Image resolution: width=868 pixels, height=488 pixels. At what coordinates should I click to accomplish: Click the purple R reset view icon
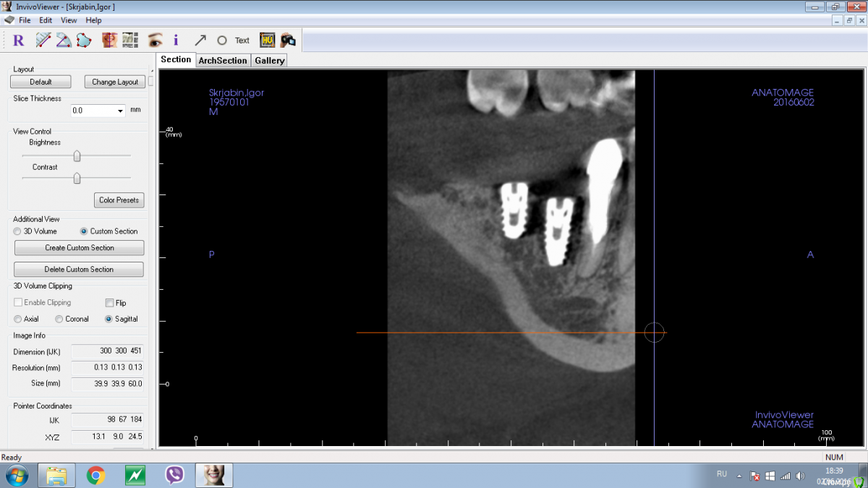pos(19,40)
